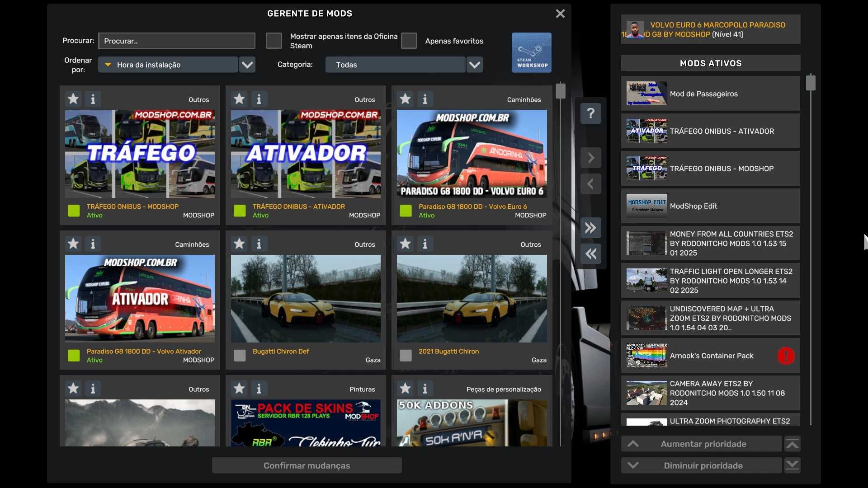Click remove all mods left double-arrow

pos(590,254)
